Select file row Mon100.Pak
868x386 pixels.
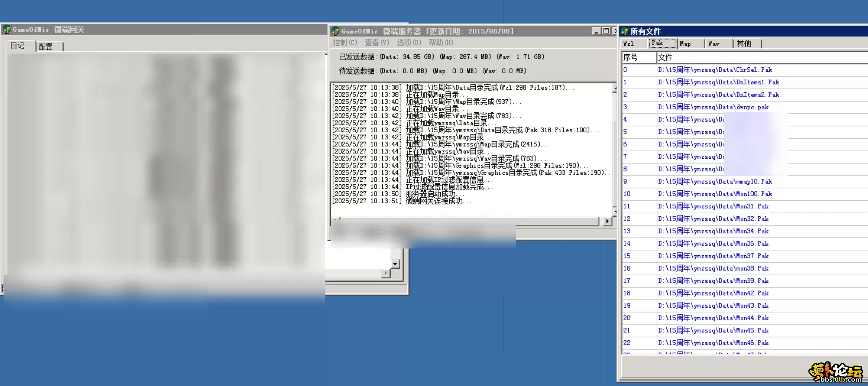pos(745,194)
